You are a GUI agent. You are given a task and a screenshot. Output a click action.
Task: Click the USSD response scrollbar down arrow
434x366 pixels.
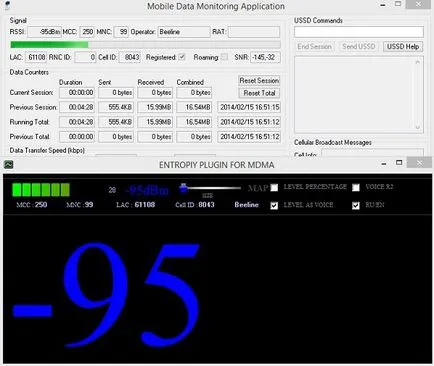418,127
